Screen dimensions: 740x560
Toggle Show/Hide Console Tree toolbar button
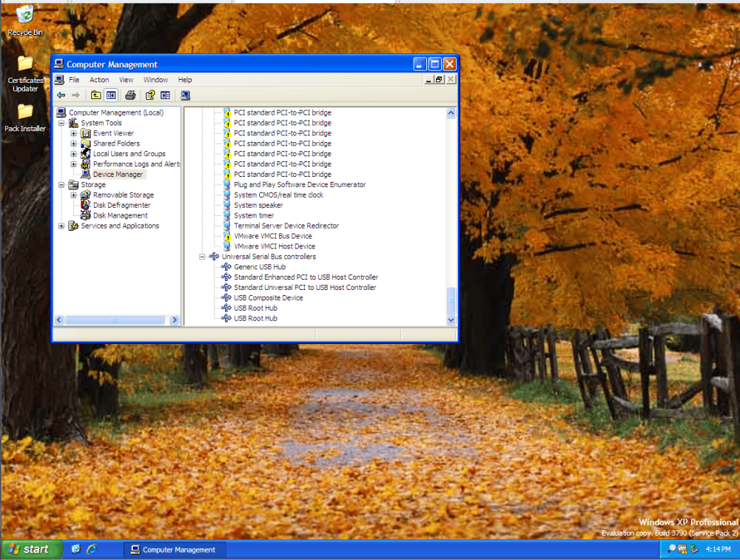pos(111,95)
